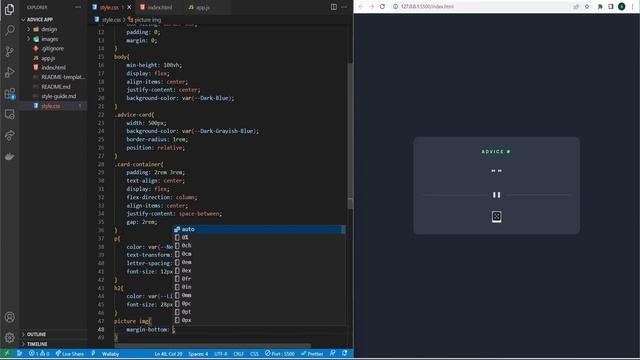Choose '0em' suggestion in autocomplete

click(259, 262)
